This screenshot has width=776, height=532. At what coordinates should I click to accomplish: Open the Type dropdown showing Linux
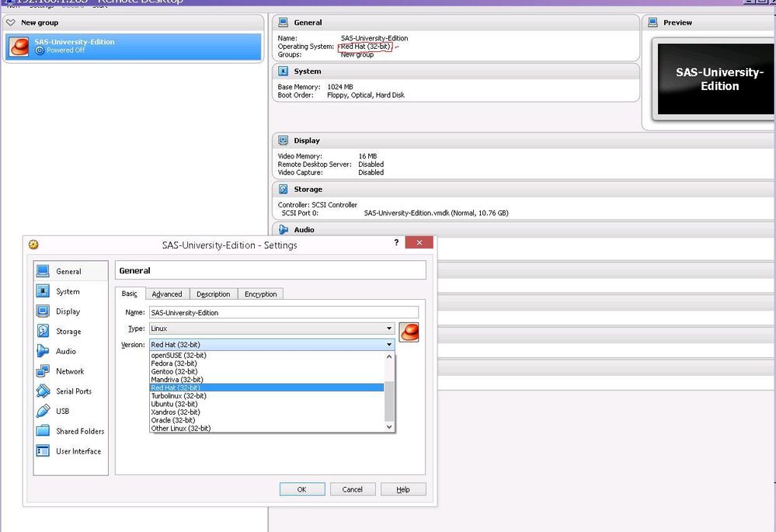[272, 328]
